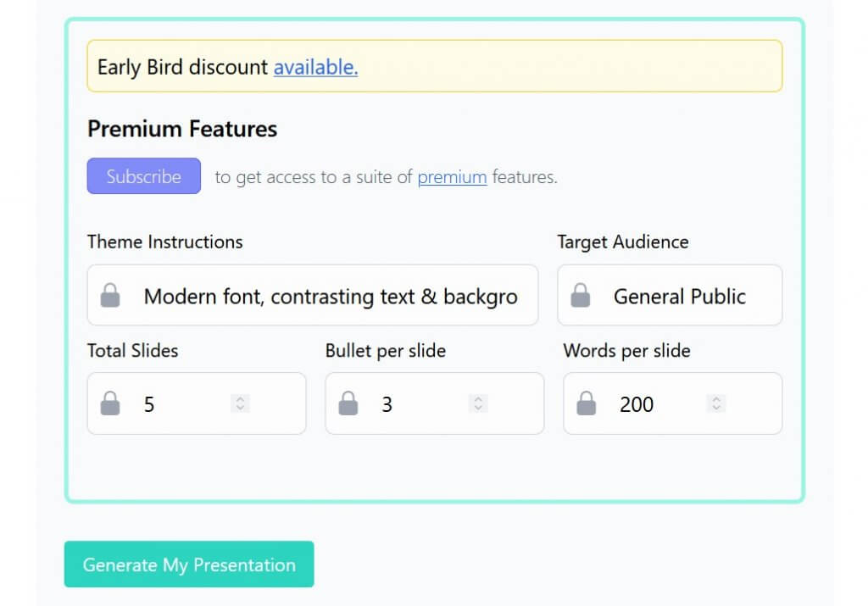Click Generate My Presentation button
The height and width of the screenshot is (606, 868).
pos(189,564)
